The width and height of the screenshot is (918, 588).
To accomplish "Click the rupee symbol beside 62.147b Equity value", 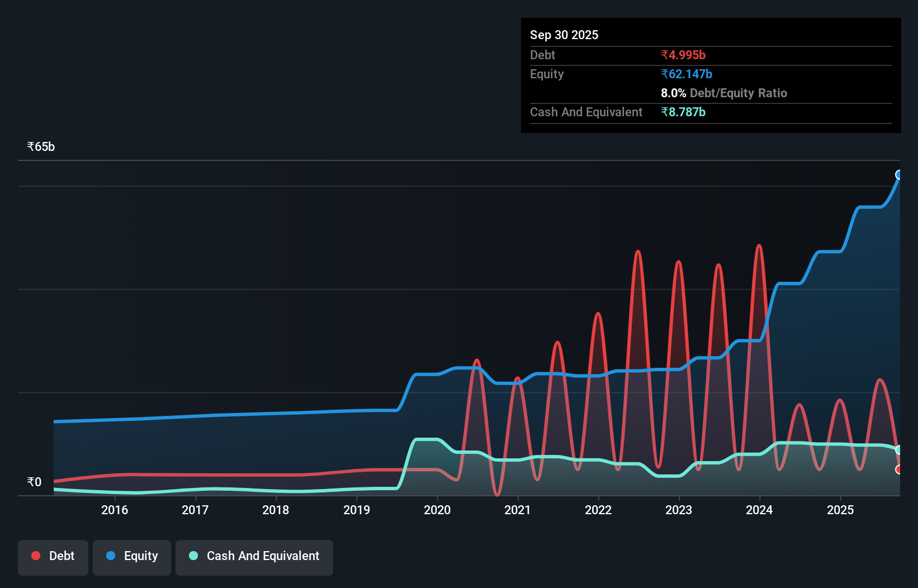I will click(665, 73).
